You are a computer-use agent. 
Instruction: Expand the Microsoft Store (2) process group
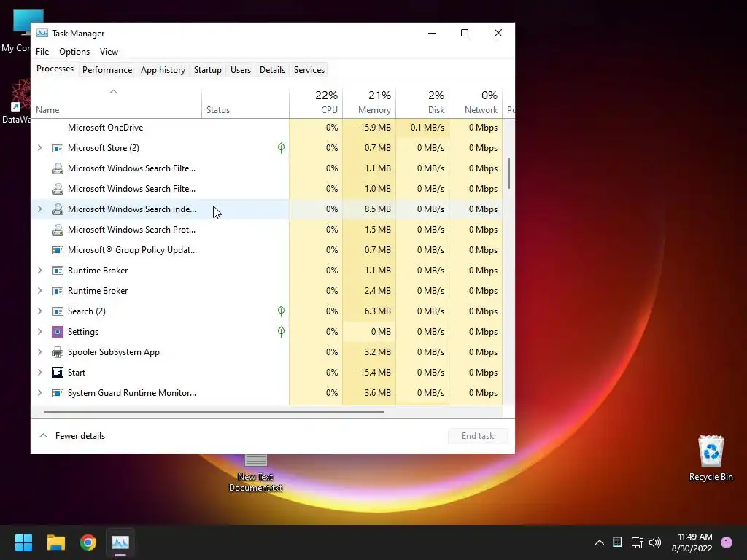pyautogui.click(x=40, y=148)
